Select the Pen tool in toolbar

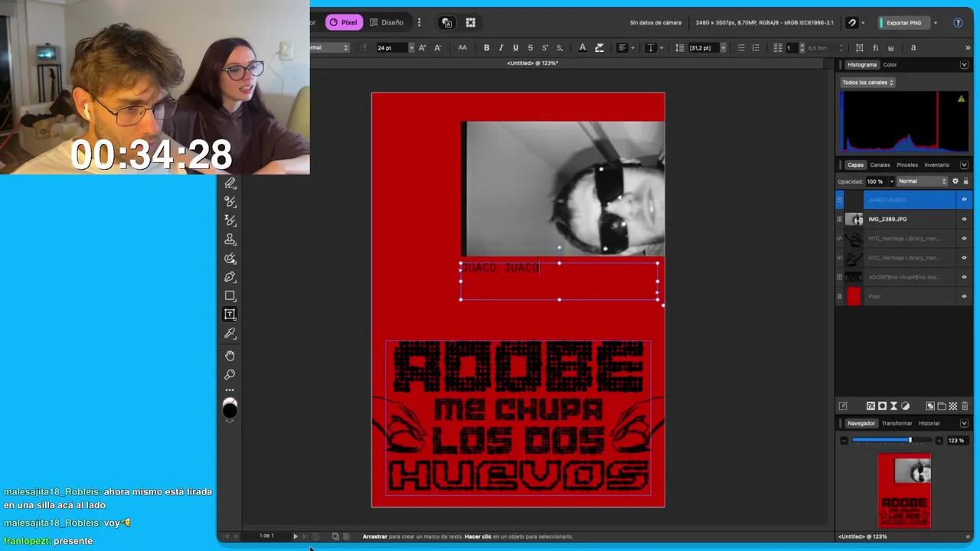click(x=230, y=277)
